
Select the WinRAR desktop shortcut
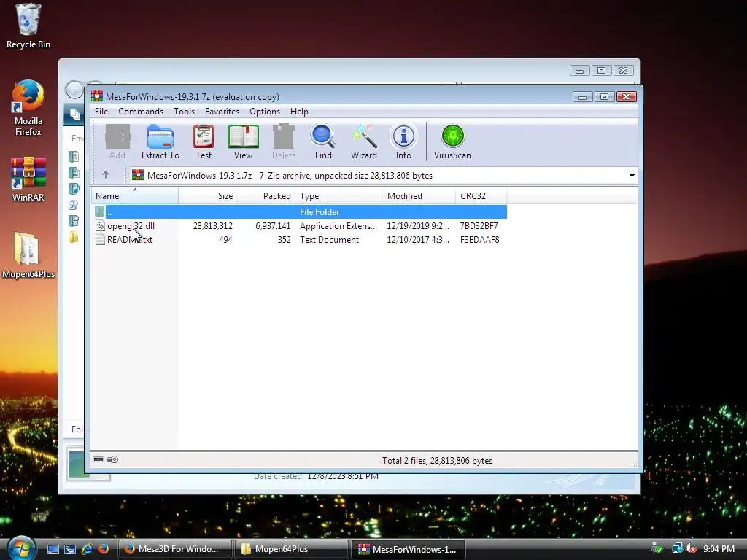28,179
